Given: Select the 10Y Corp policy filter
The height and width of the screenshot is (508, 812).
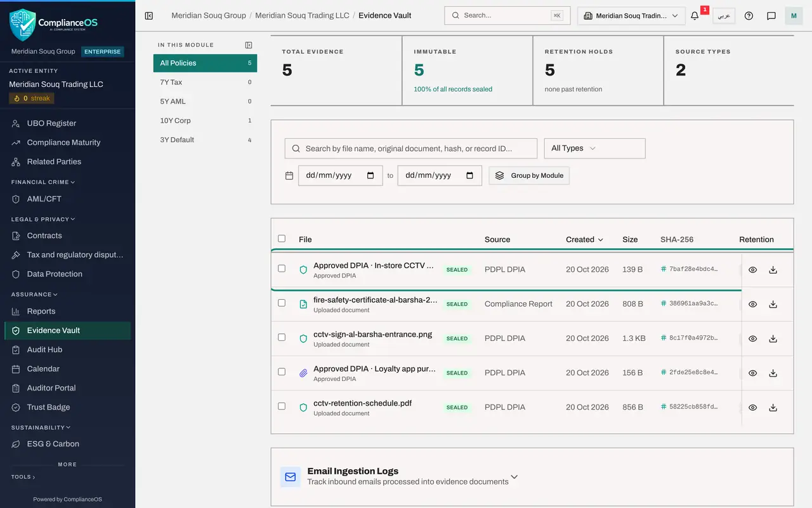Looking at the screenshot, I should point(205,121).
